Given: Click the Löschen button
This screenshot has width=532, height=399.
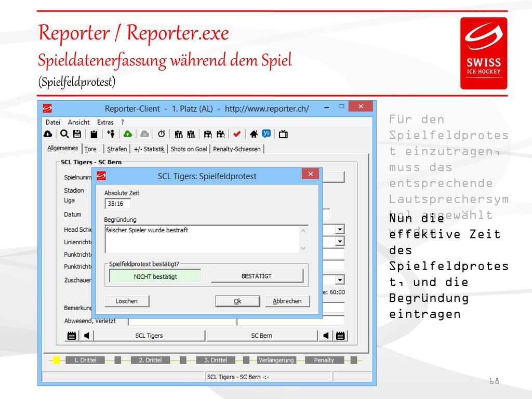Looking at the screenshot, I should [x=127, y=301].
